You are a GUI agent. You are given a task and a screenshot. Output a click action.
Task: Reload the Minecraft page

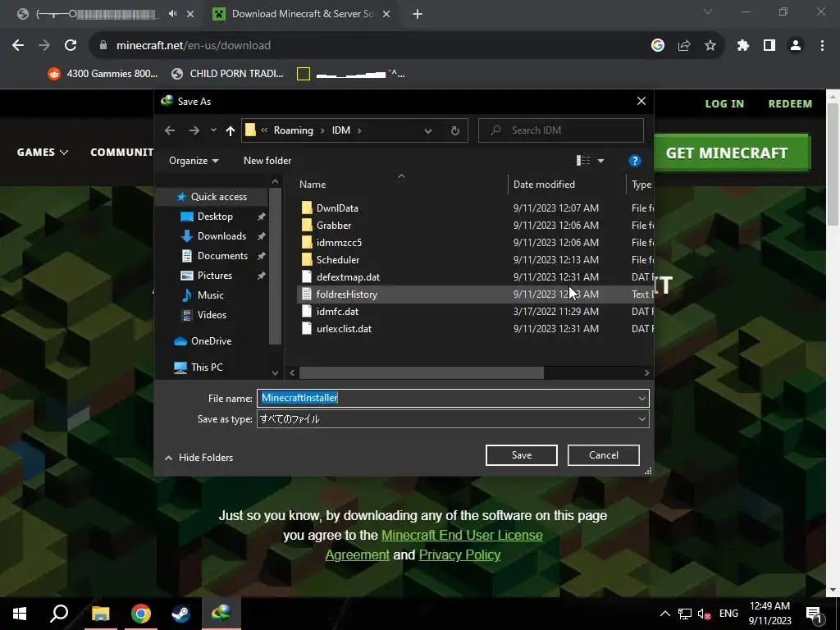(x=71, y=46)
